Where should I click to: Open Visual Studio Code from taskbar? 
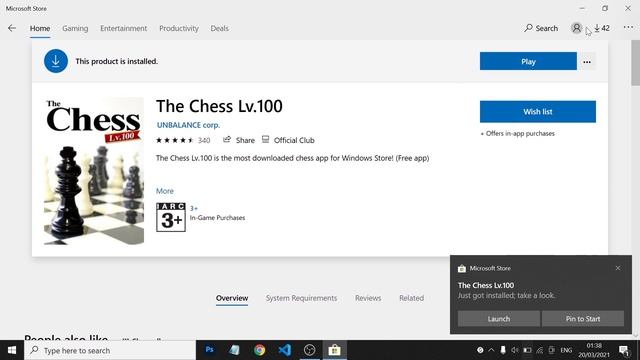(x=284, y=350)
